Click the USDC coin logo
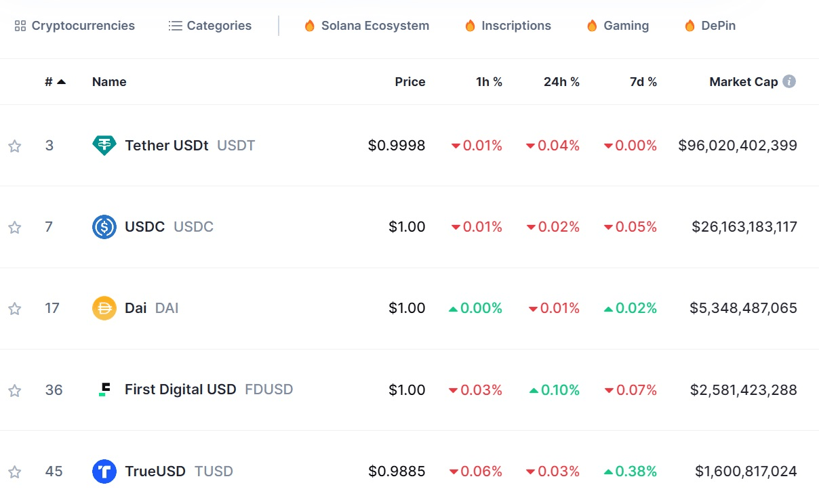819x504 pixels. (x=104, y=227)
